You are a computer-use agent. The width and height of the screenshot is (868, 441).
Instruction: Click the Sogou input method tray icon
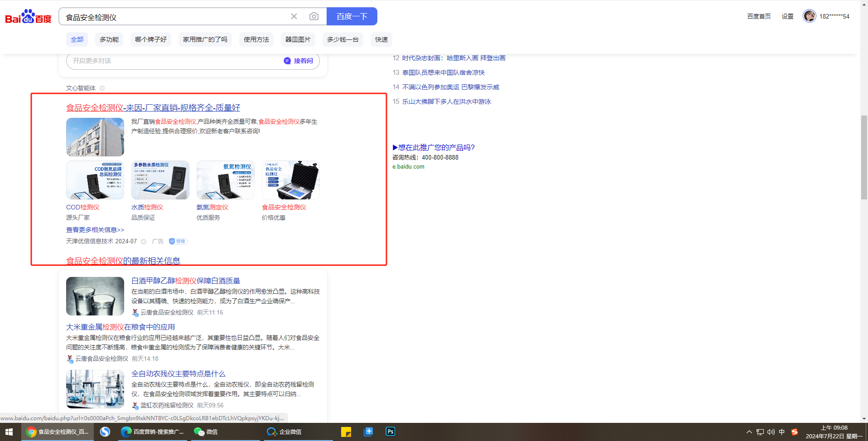point(794,432)
